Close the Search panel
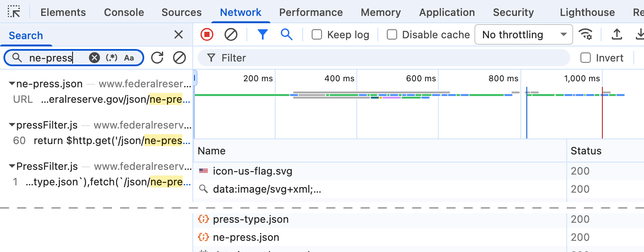Image resolution: width=644 pixels, height=252 pixels. click(179, 35)
